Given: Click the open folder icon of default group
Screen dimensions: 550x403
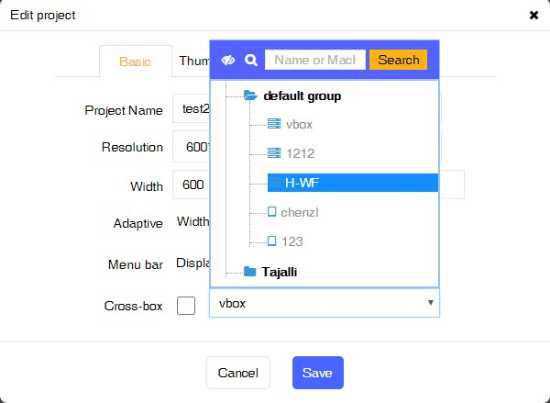Looking at the screenshot, I should pyautogui.click(x=250, y=95).
